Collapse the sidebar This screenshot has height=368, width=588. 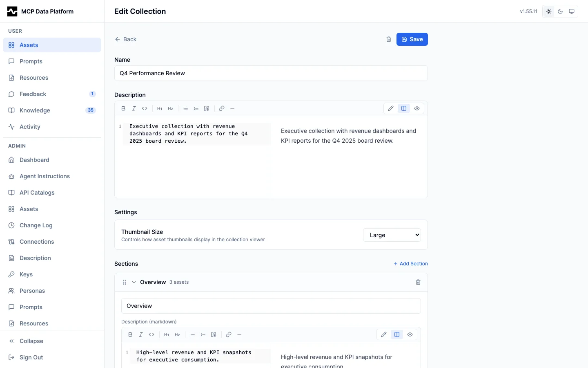tap(52, 341)
